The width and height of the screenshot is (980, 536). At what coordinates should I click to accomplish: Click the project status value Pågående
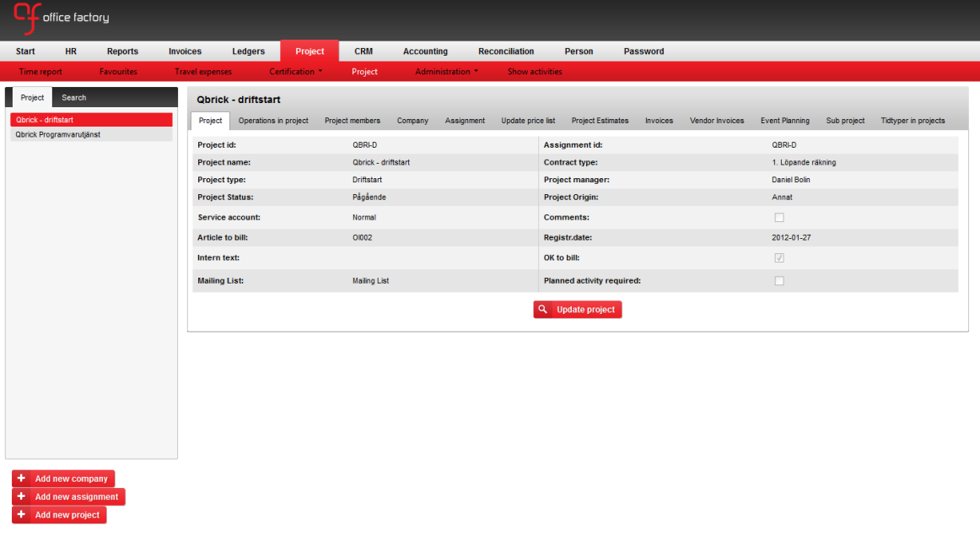[369, 197]
